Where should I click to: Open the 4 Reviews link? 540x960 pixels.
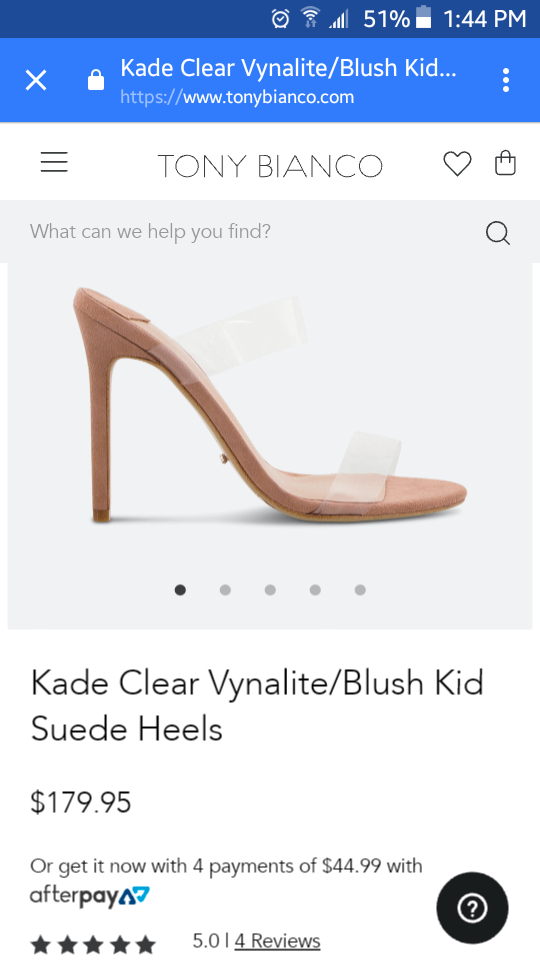pos(277,940)
